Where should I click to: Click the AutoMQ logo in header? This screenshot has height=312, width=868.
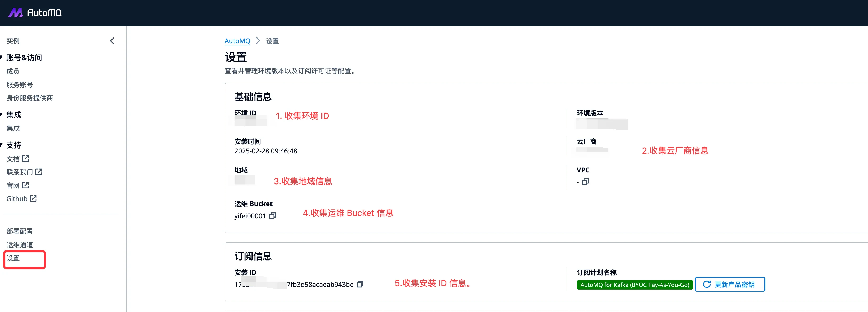point(35,13)
